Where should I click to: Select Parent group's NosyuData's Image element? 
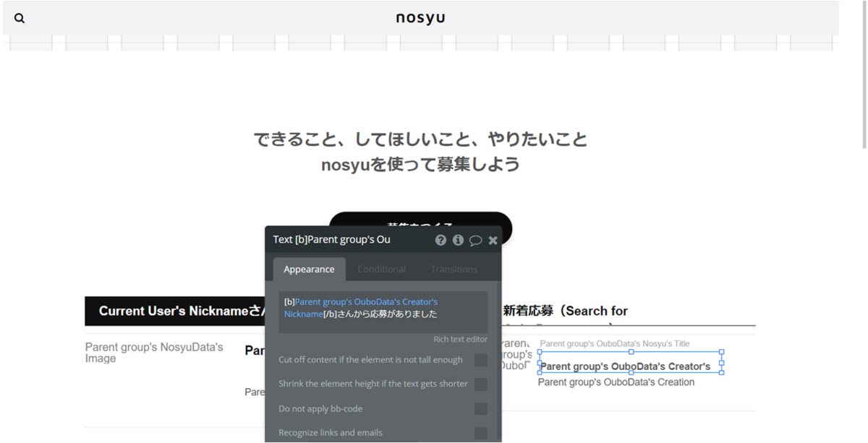point(154,353)
